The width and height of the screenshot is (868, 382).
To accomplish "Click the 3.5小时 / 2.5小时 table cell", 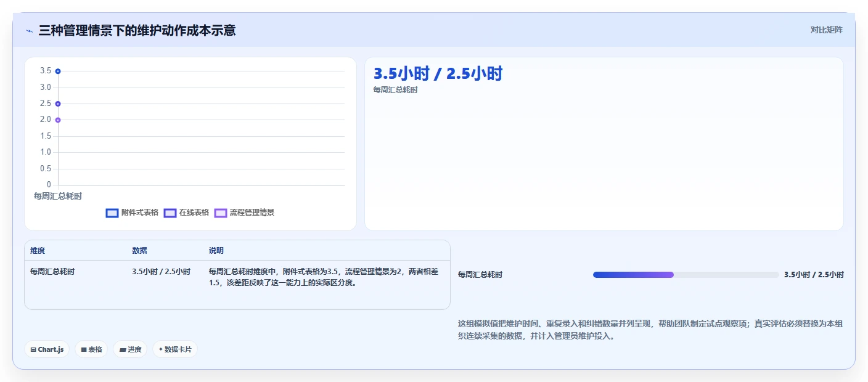I will (161, 271).
